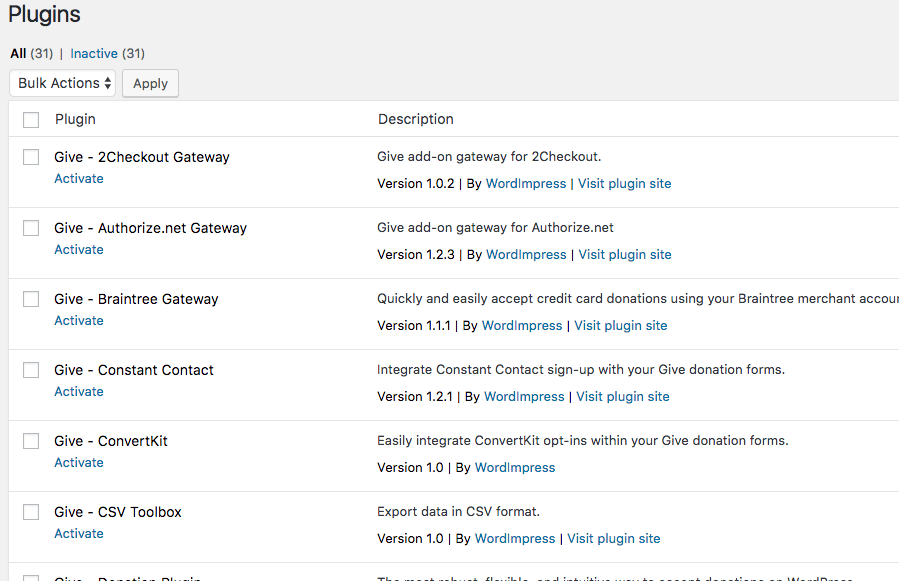
Task: Click the Plugins page heading
Action: pos(44,15)
